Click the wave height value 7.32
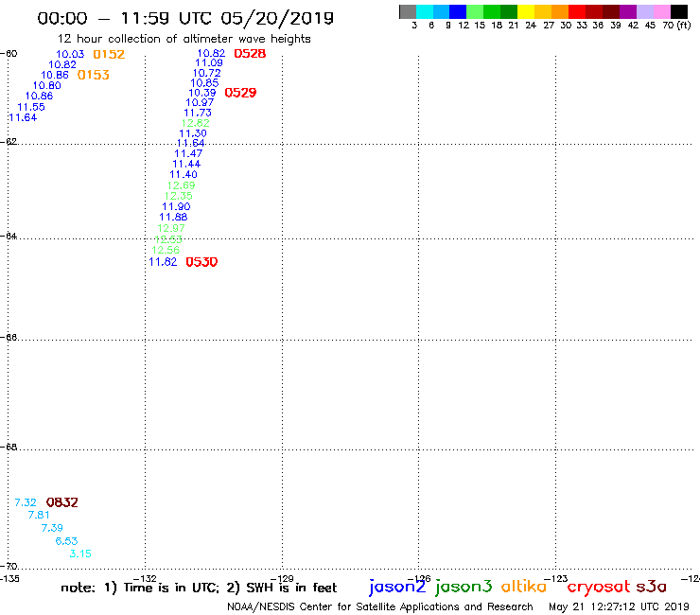The image size is (700, 615). [x=26, y=503]
